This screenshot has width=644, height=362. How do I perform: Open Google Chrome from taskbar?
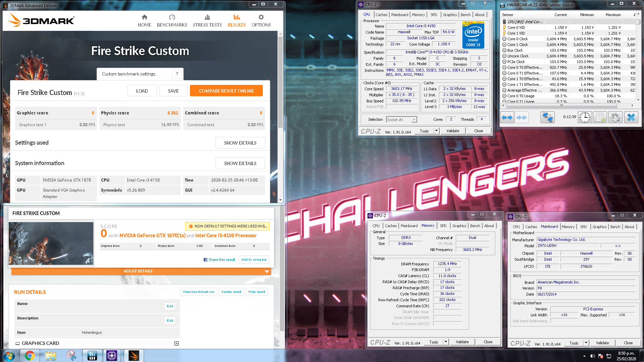click(30, 356)
